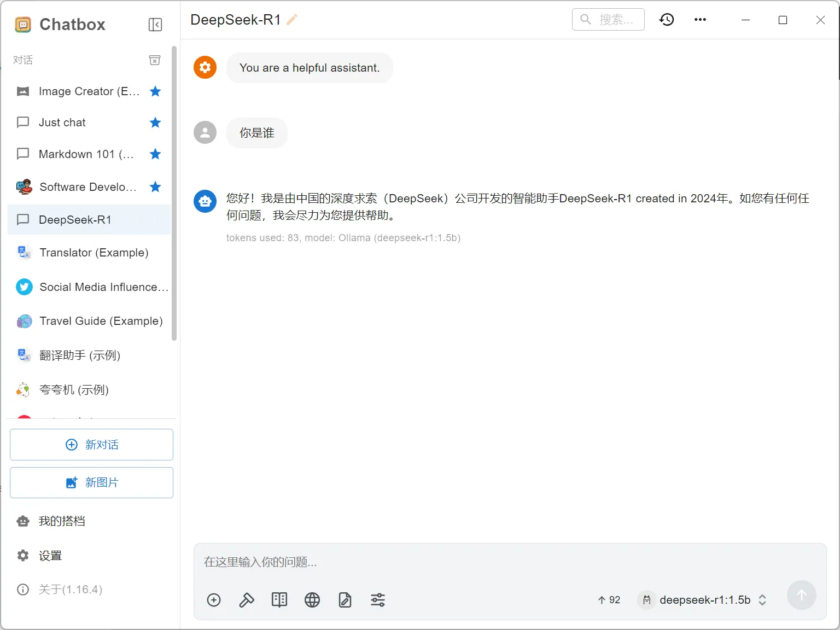The width and height of the screenshot is (840, 630).
Task: Open the Image Creator conversation
Action: (x=89, y=91)
